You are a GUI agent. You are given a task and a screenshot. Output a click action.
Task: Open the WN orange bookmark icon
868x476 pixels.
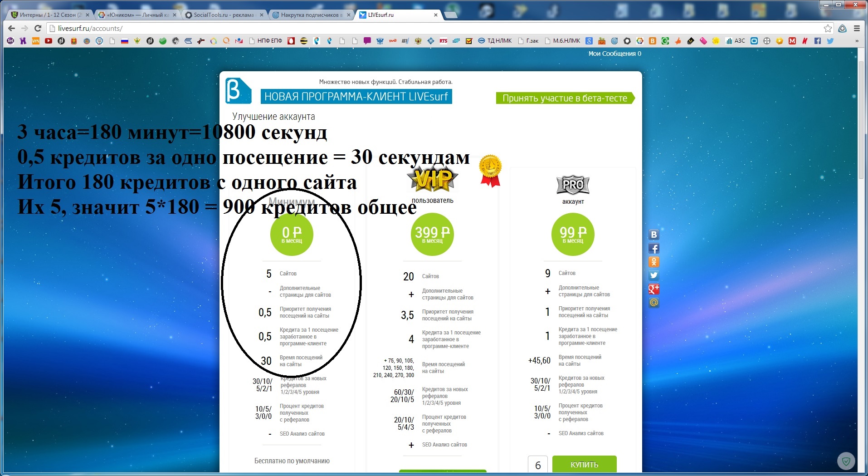coord(36,41)
